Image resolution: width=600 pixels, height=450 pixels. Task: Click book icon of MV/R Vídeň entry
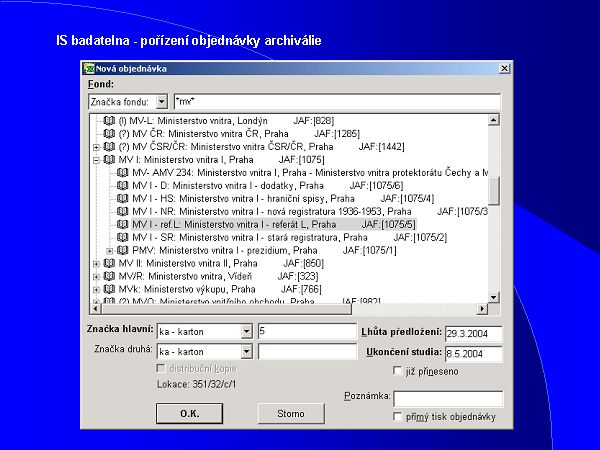109,276
